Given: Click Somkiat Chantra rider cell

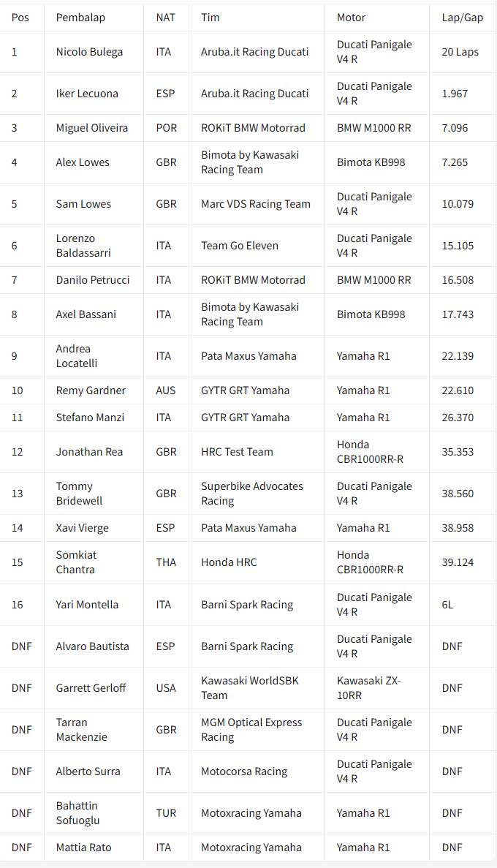Looking at the screenshot, I should coord(76,562).
